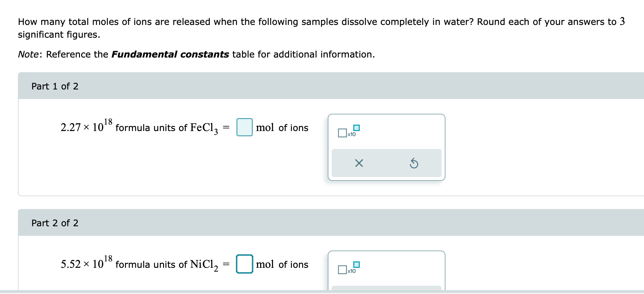Click the FeCl3 answer input box
The image size is (644, 294).
tap(244, 127)
